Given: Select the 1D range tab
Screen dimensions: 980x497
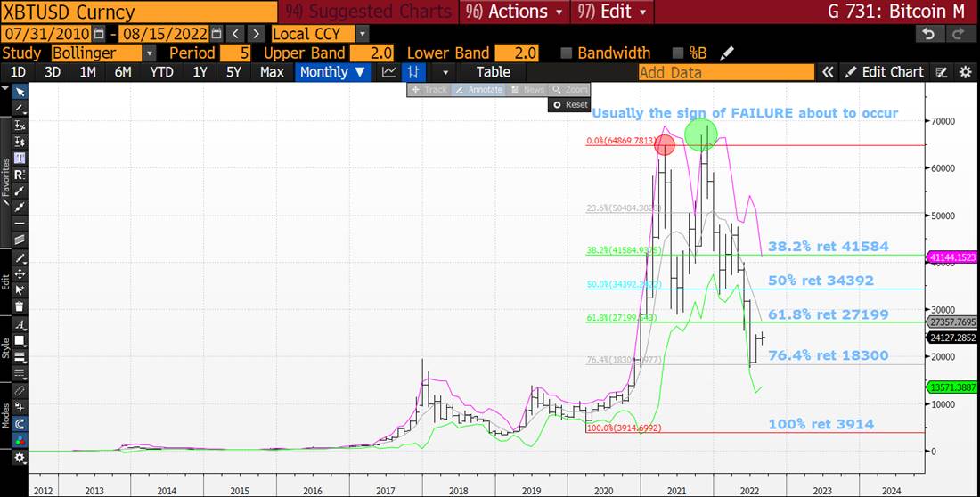Looking at the screenshot, I should pos(18,72).
